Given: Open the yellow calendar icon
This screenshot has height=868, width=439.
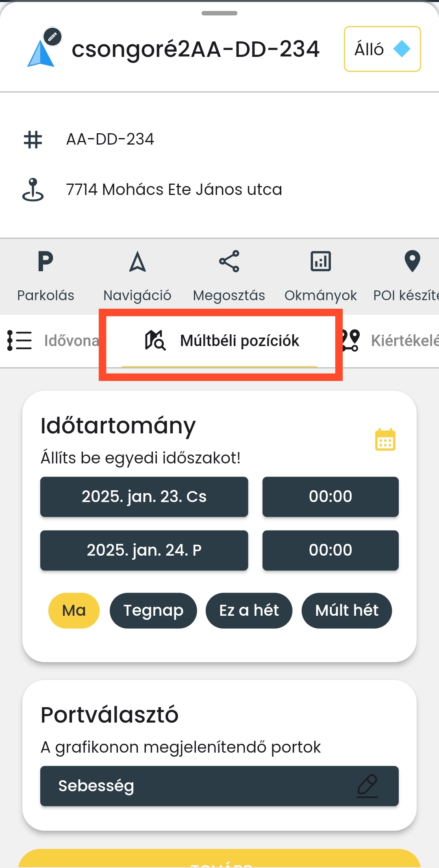Looking at the screenshot, I should tap(385, 440).
